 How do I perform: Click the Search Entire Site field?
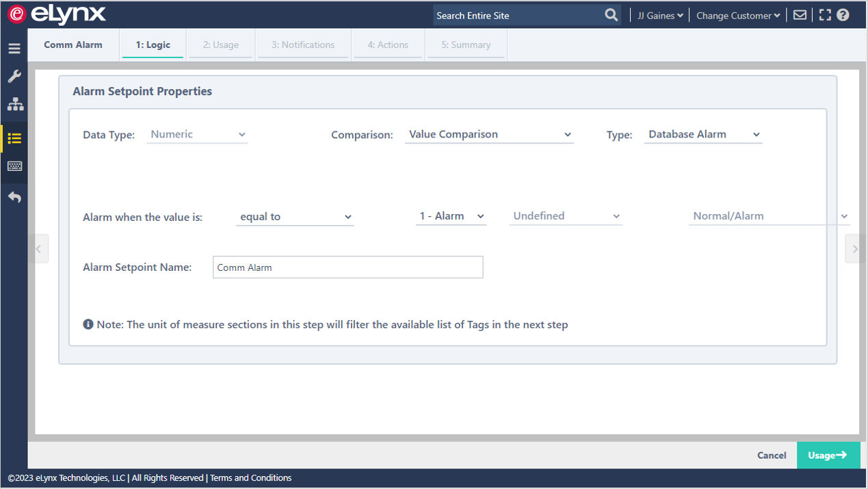click(x=518, y=15)
